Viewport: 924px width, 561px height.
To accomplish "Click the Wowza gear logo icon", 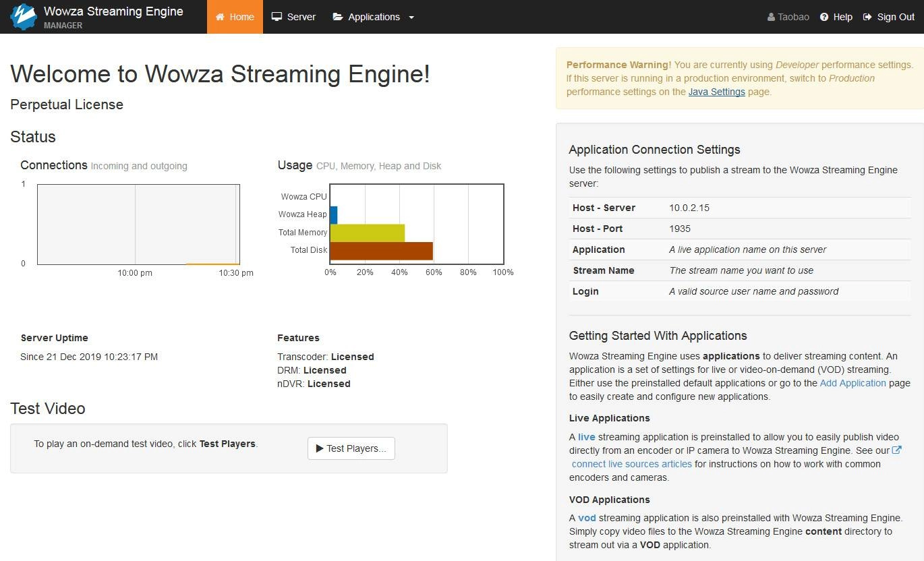I will [x=24, y=17].
